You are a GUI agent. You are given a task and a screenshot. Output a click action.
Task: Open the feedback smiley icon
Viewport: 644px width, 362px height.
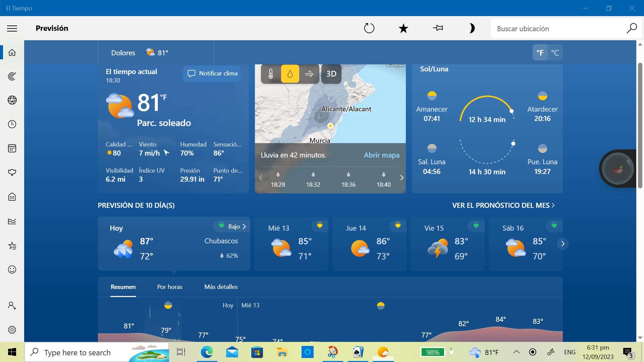pos(12,269)
